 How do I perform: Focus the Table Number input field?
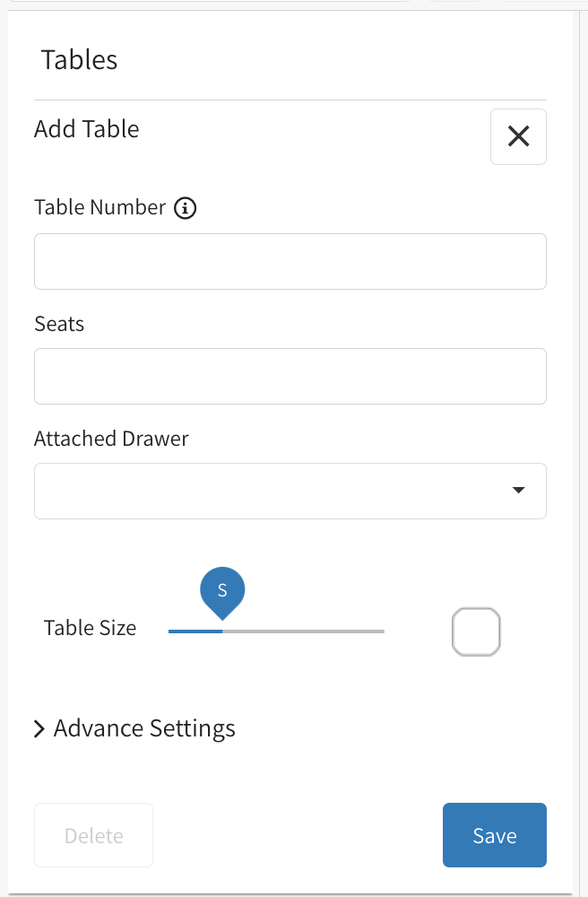point(290,261)
